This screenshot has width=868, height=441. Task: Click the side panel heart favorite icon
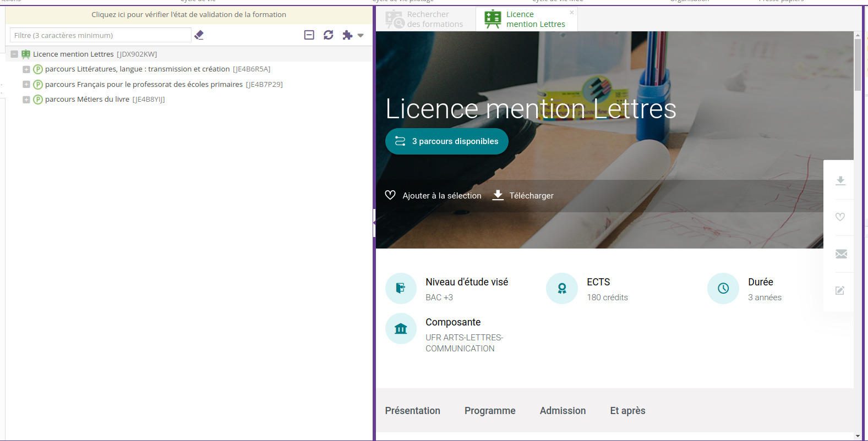[x=840, y=217]
